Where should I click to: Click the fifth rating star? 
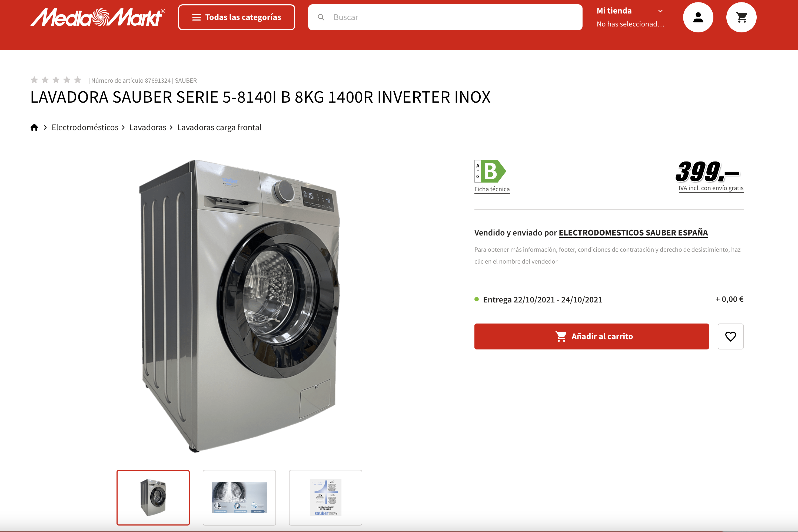tap(78, 80)
